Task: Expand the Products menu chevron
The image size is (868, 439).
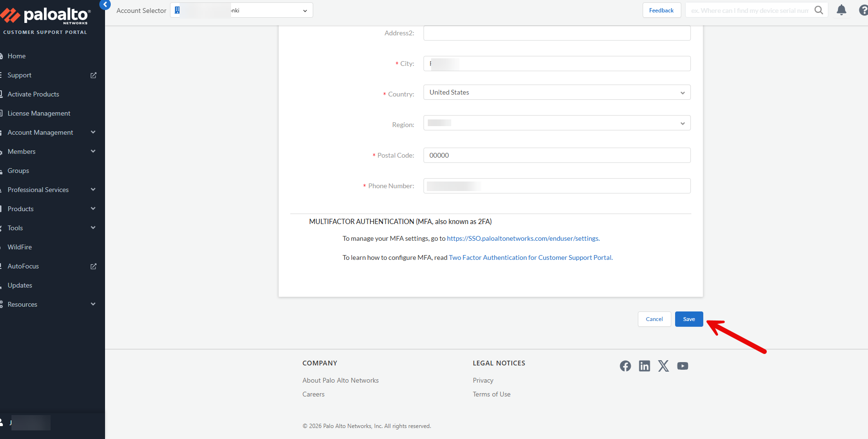Action: pyautogui.click(x=93, y=209)
